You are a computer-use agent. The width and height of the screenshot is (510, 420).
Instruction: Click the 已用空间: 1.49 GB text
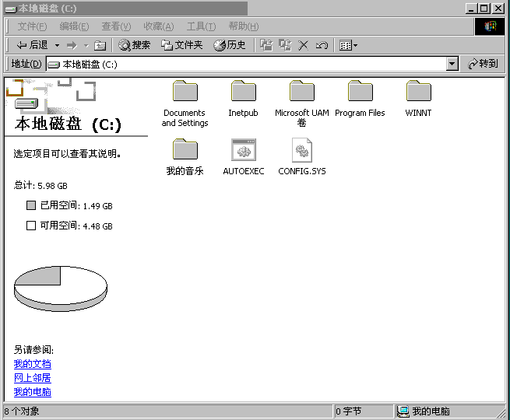tap(76, 205)
